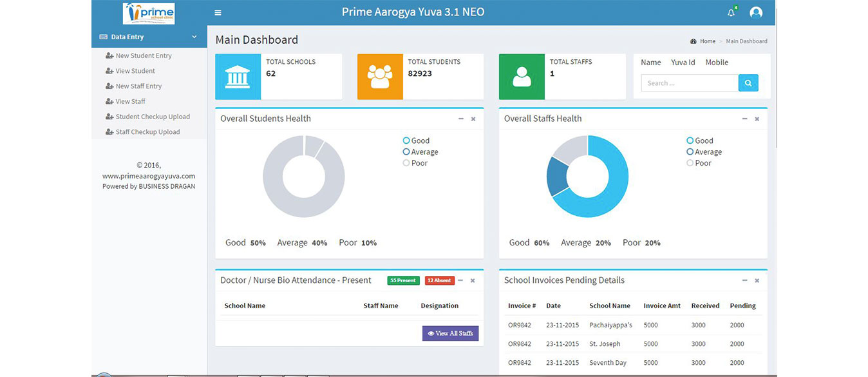Click the Staff Checkup Upload icon

point(109,132)
